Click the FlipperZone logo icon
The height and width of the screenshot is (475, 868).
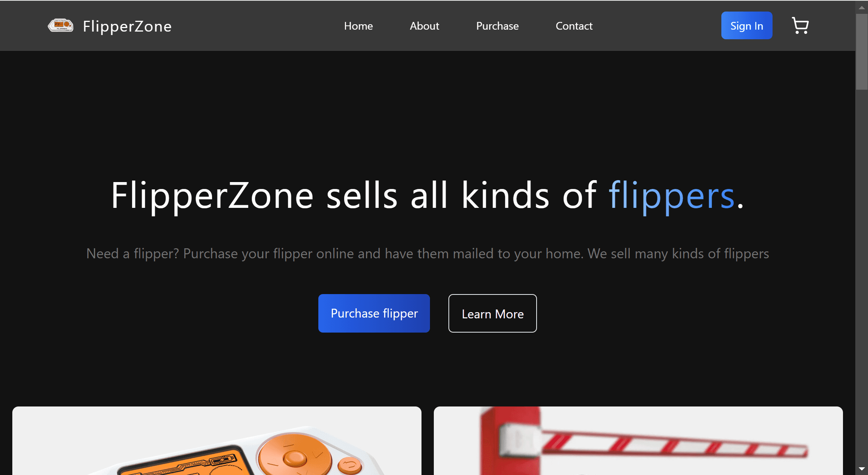click(61, 25)
